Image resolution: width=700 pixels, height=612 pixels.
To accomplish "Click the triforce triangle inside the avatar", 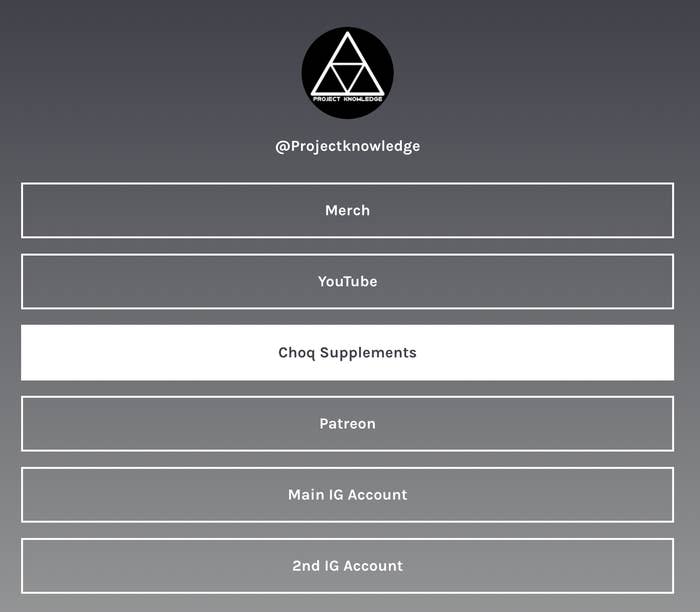I will [347, 63].
